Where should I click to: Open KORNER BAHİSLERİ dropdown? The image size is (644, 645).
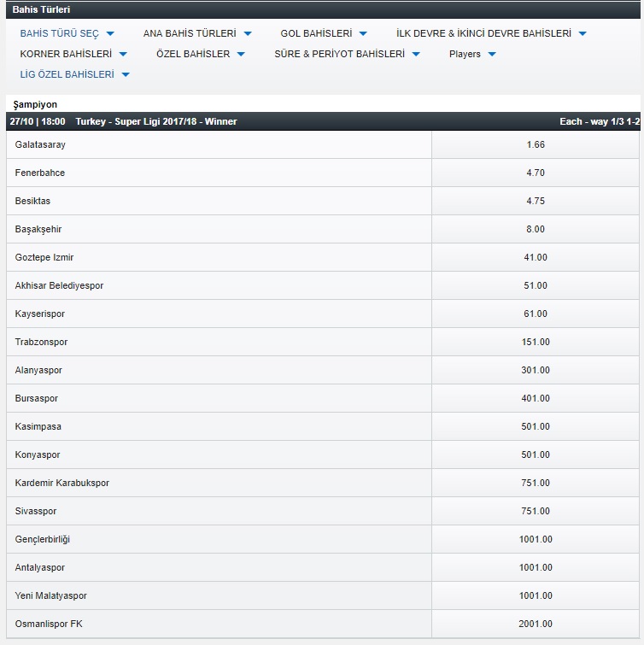[x=73, y=54]
